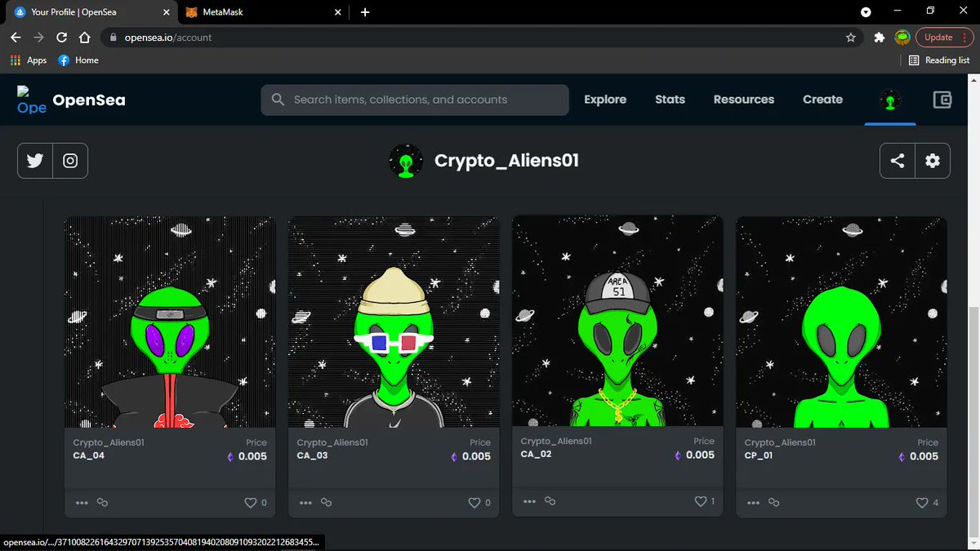Image resolution: width=980 pixels, height=551 pixels.
Task: Open Apps bookmarks shortcut
Action: click(x=29, y=60)
